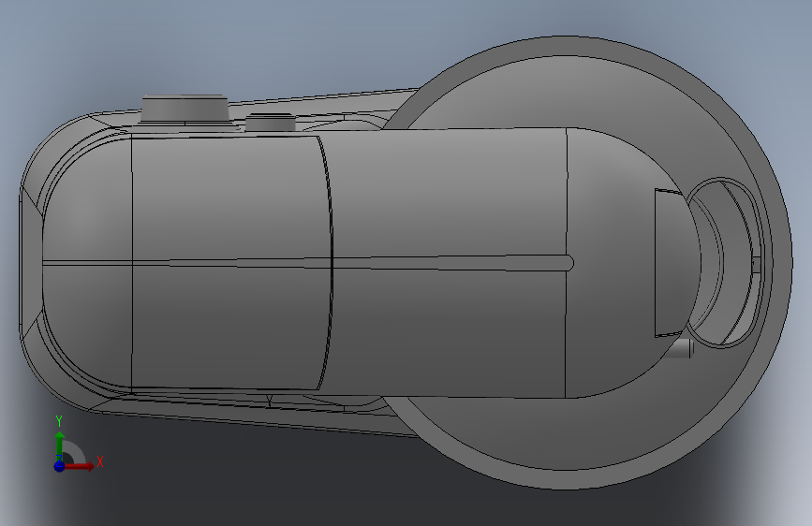812x526 pixels.
Task: Click the blue Z axis ball at triad origin
Action: [59, 466]
